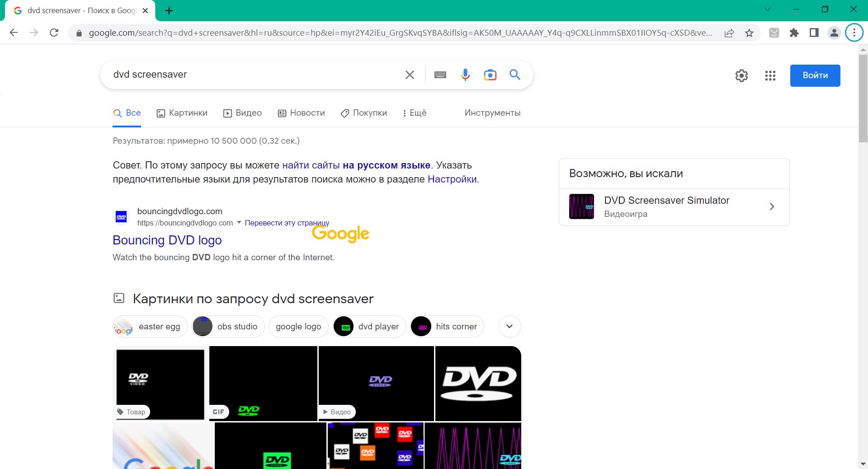Viewport: 868px width, 469px height.
Task: Bookmark this page with the star icon
Action: pyautogui.click(x=749, y=33)
